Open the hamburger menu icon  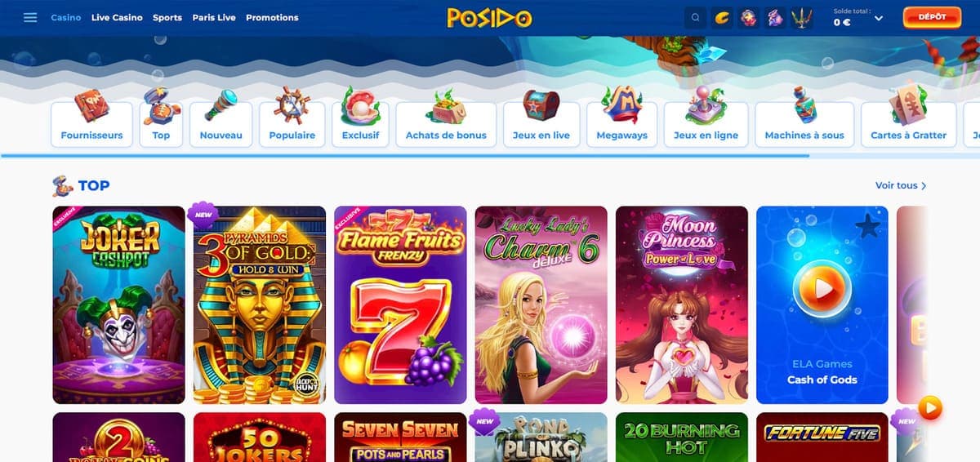pos(30,17)
